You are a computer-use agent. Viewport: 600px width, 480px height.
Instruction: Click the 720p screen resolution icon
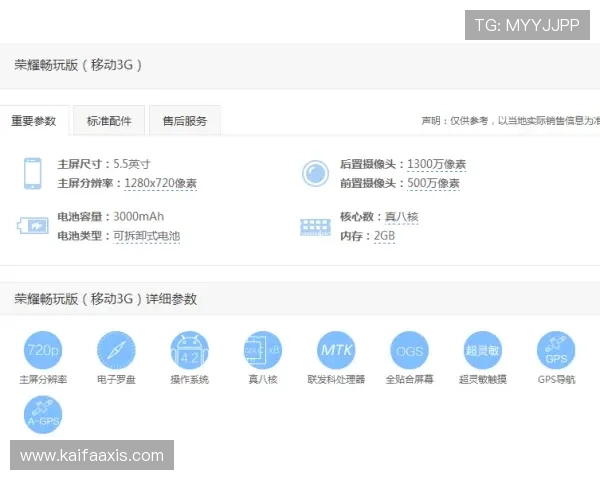43,350
